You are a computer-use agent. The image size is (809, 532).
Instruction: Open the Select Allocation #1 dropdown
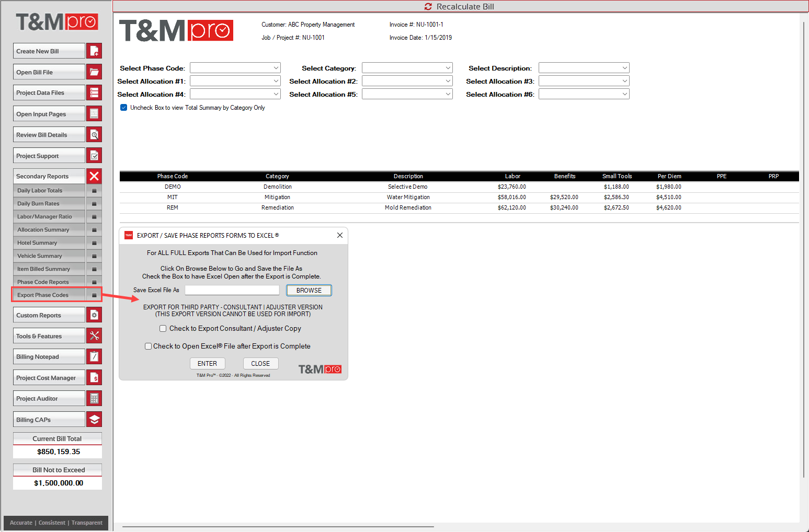point(235,81)
